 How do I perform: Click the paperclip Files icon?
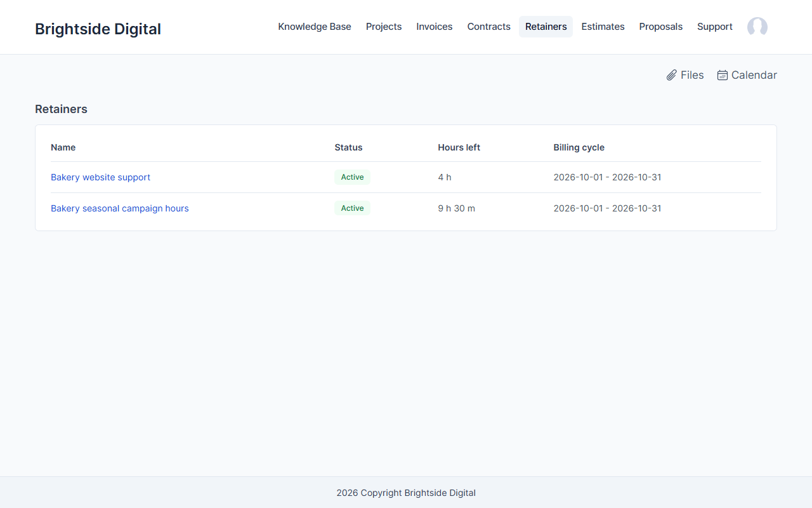coord(672,75)
